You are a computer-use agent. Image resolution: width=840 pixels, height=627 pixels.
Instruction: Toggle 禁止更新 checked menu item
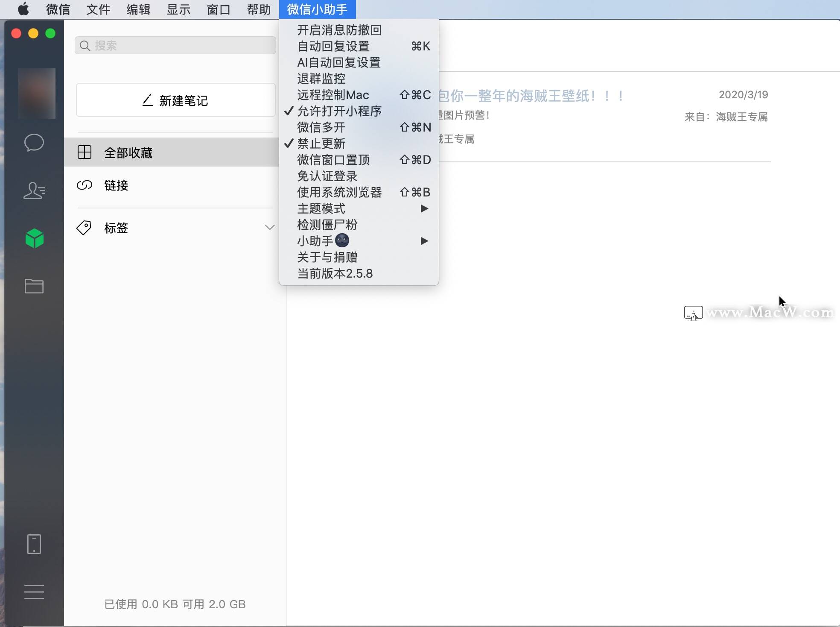click(x=359, y=144)
